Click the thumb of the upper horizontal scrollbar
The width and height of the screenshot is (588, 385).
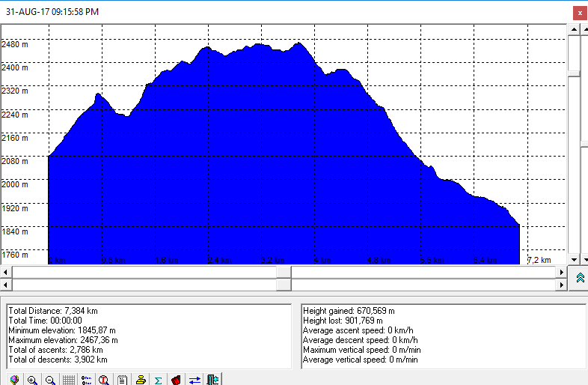click(284, 272)
